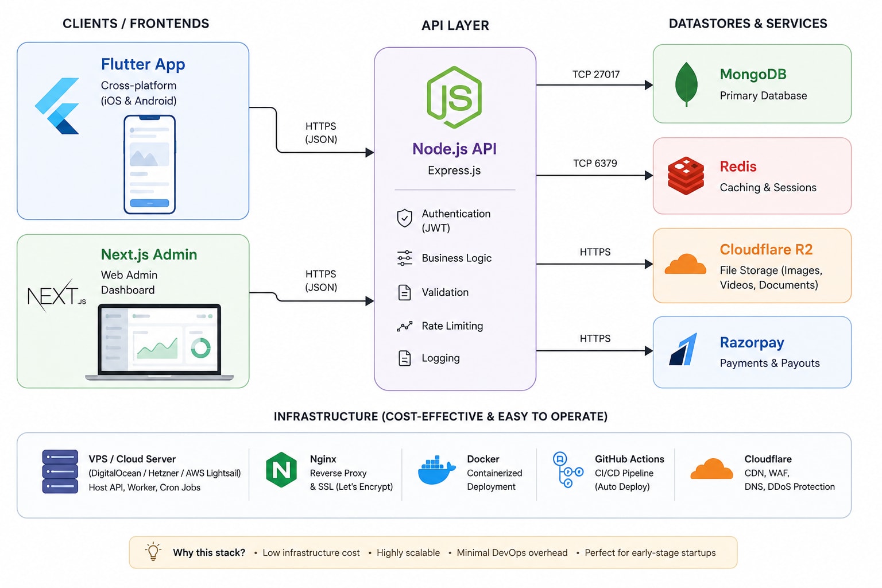Click the 'Primary Database' subtitle
The width and height of the screenshot is (882, 588).
(763, 96)
